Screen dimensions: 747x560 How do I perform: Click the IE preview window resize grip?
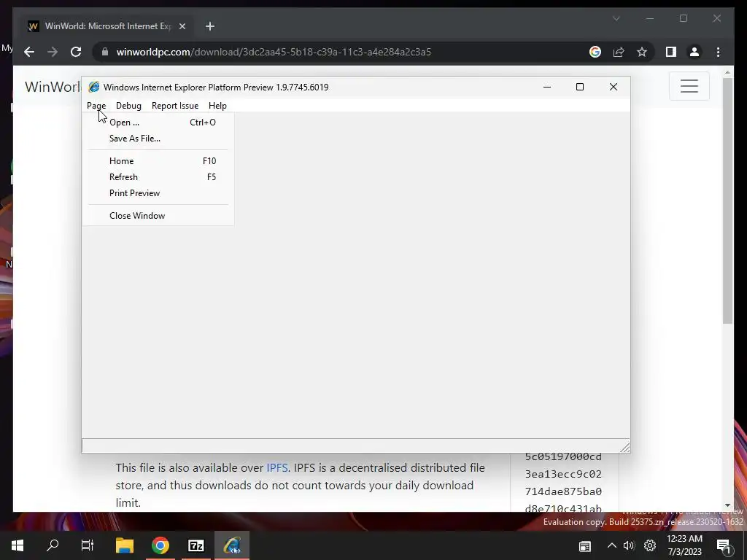coord(624,447)
